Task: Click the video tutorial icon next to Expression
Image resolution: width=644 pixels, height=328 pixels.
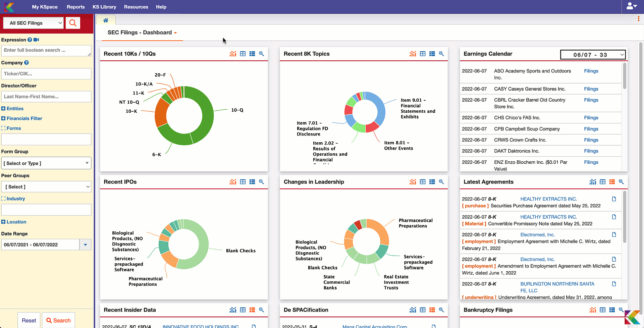Action: point(36,40)
